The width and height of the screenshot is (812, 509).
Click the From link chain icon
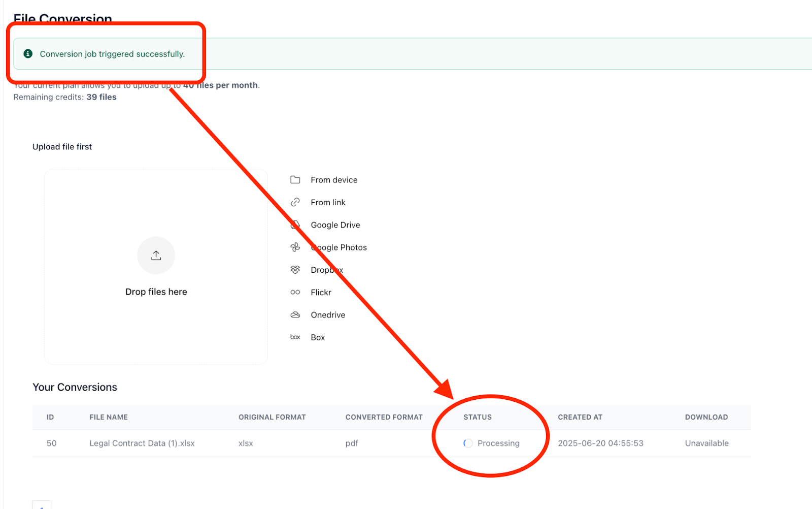295,202
